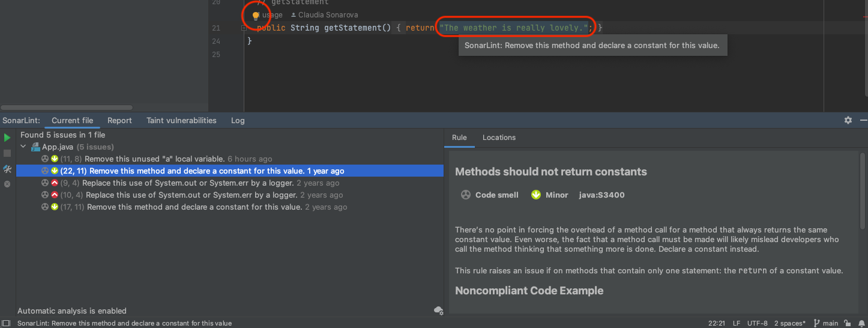
Task: Click the Found 5 issues in 1 file summary
Action: tap(63, 135)
